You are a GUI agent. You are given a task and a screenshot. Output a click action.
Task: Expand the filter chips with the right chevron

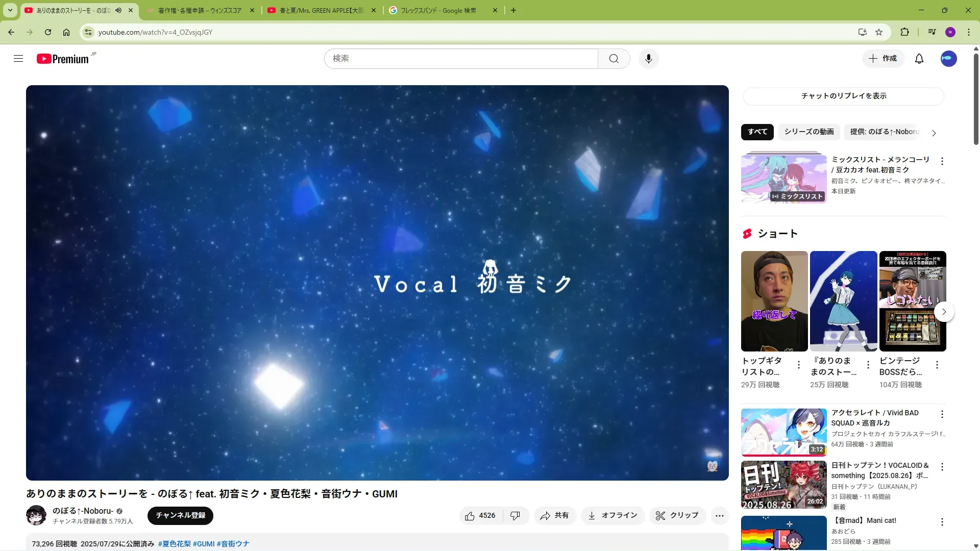point(934,133)
